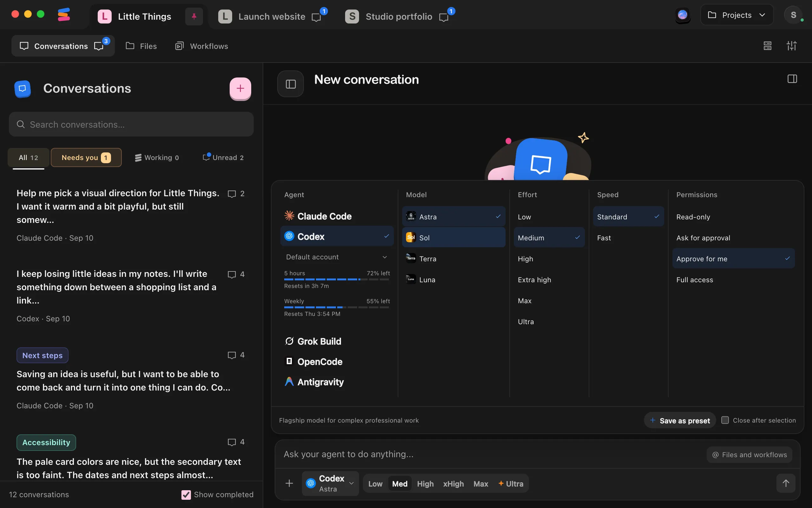Open the Launch website project tab
The width and height of the screenshot is (812, 508).
coord(272,17)
